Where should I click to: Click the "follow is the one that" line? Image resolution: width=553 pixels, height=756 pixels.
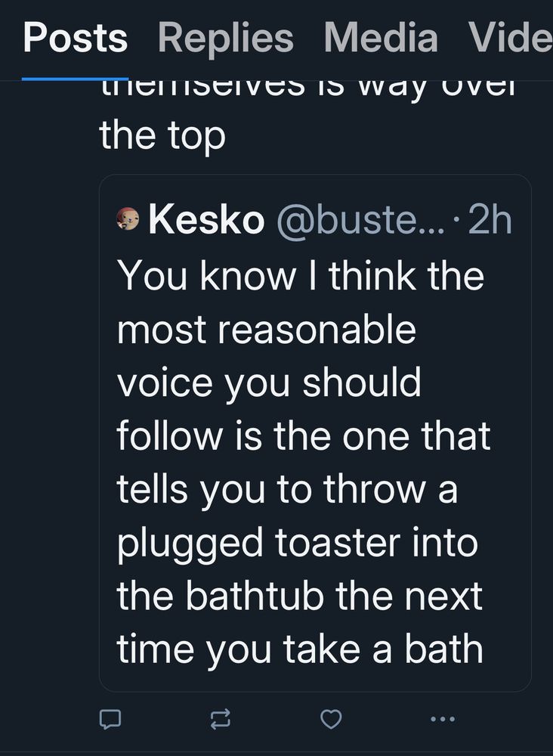304,436
